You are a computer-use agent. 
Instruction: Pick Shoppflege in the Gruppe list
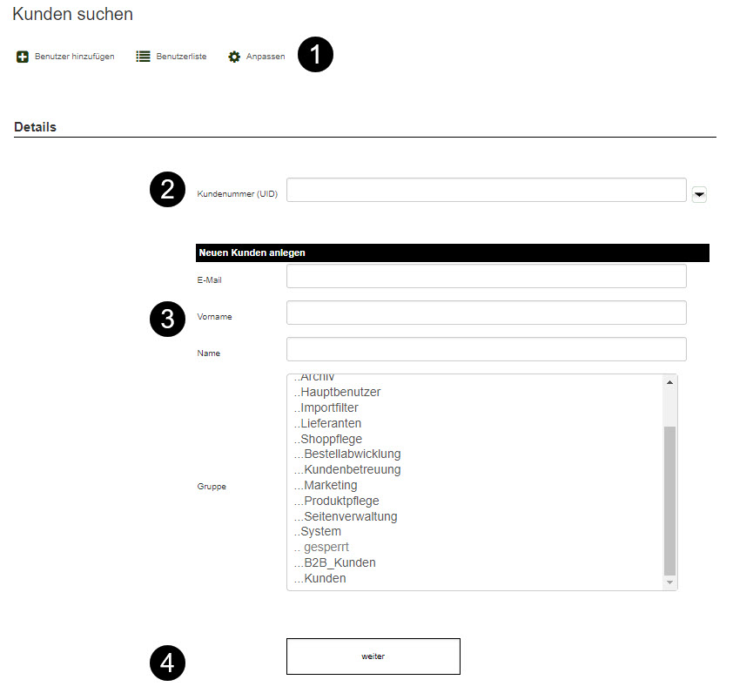pos(331,439)
